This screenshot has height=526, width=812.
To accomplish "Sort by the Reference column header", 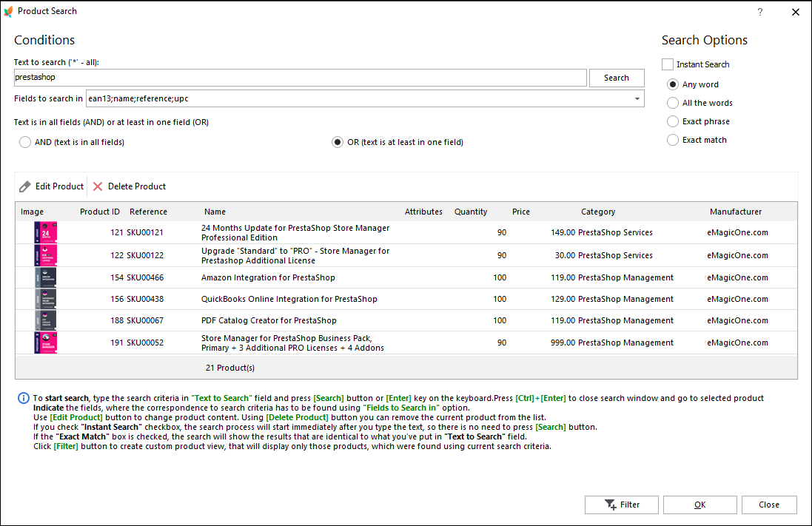I will pos(149,212).
